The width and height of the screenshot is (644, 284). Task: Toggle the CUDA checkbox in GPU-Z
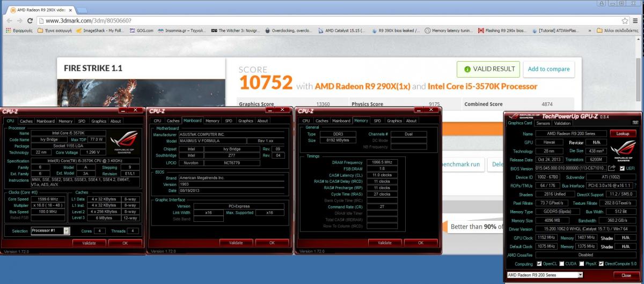563,263
